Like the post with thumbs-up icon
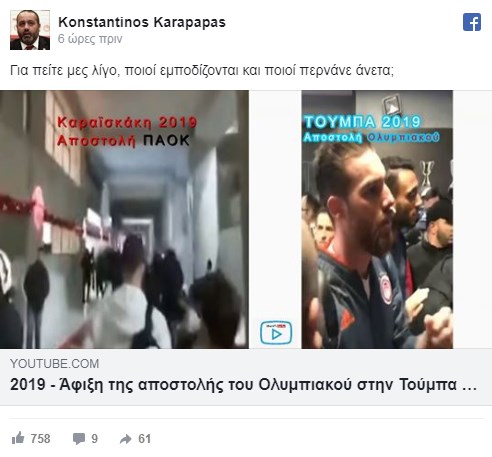Viewport: 492px width, 457px height. (18, 438)
